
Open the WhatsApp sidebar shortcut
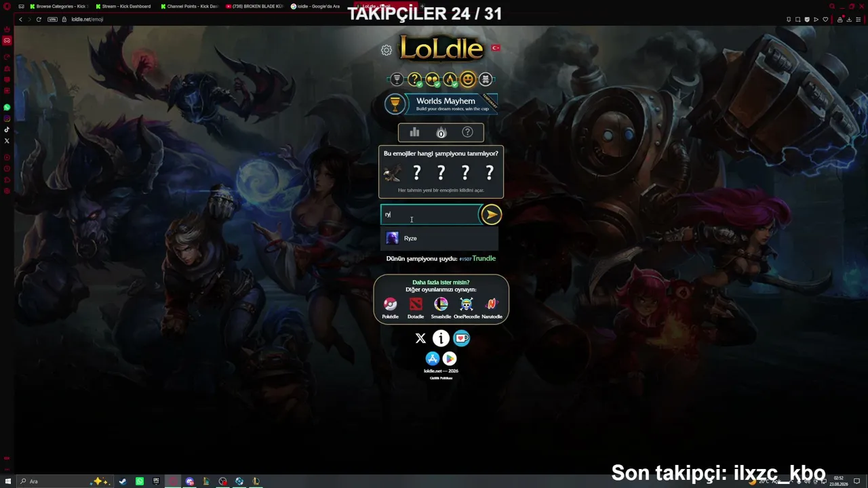pyautogui.click(x=7, y=108)
